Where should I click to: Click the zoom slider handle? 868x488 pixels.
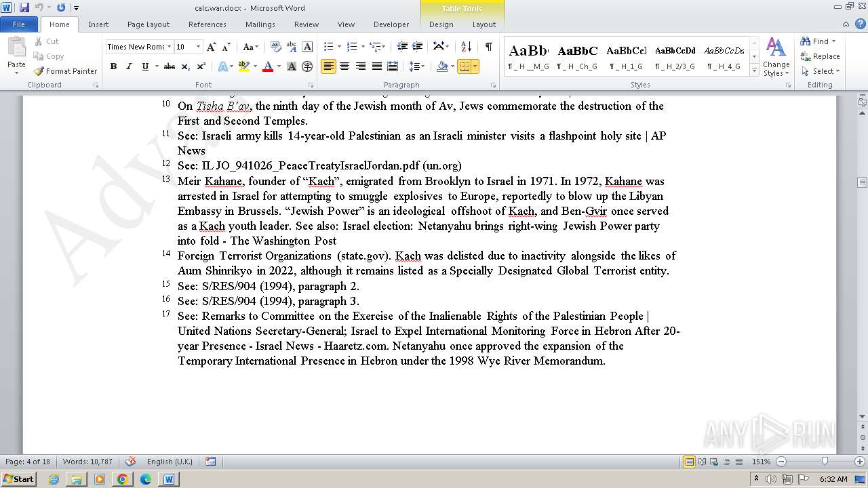tap(824, 462)
